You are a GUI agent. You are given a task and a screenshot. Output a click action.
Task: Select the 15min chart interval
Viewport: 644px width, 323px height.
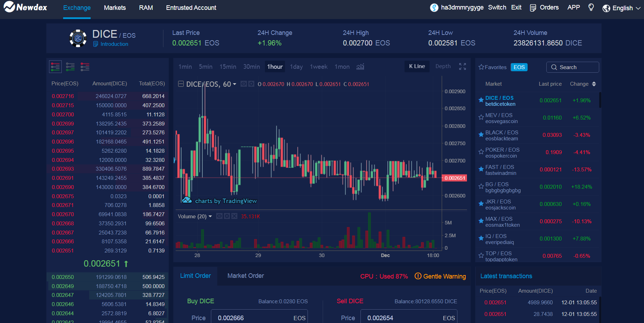[x=228, y=67]
